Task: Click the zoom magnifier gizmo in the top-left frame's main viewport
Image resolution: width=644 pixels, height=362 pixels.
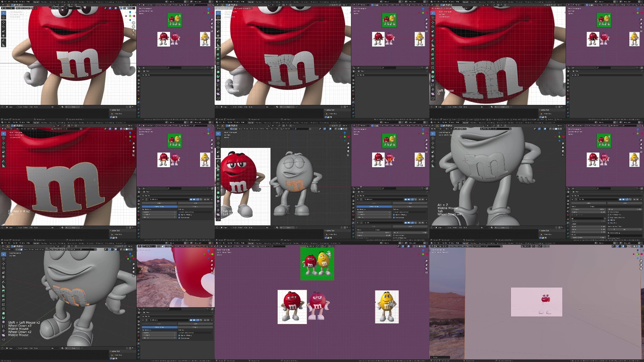Action: (133, 23)
